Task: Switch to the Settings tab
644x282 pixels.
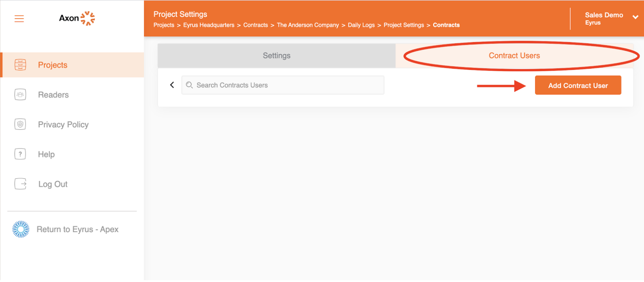Action: (276, 55)
